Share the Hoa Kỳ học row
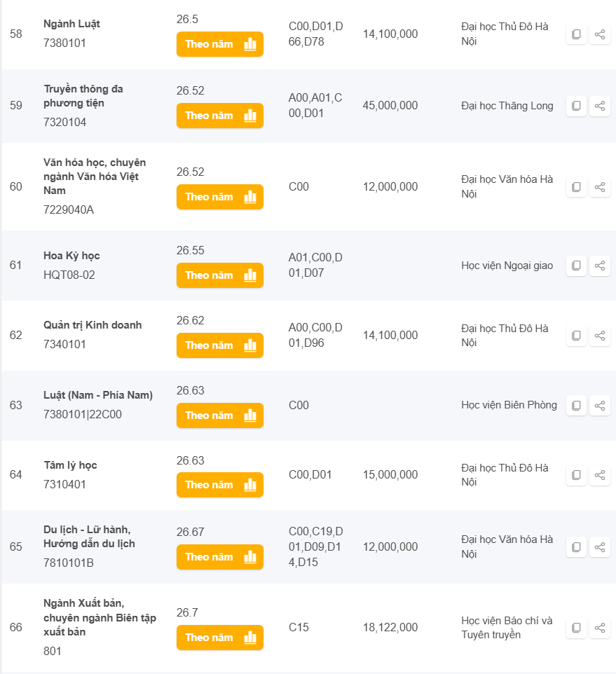The height and width of the screenshot is (674, 616). tap(600, 266)
